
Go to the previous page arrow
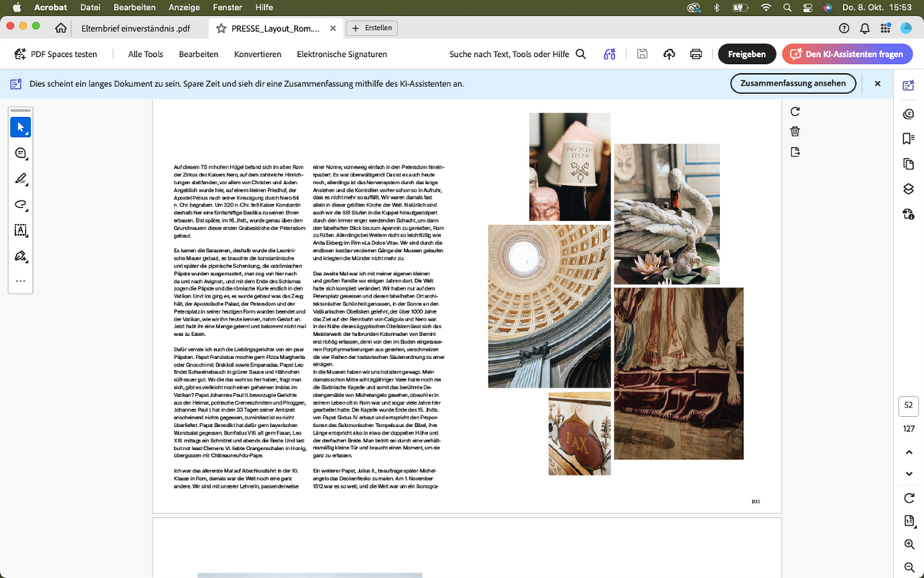click(x=909, y=452)
